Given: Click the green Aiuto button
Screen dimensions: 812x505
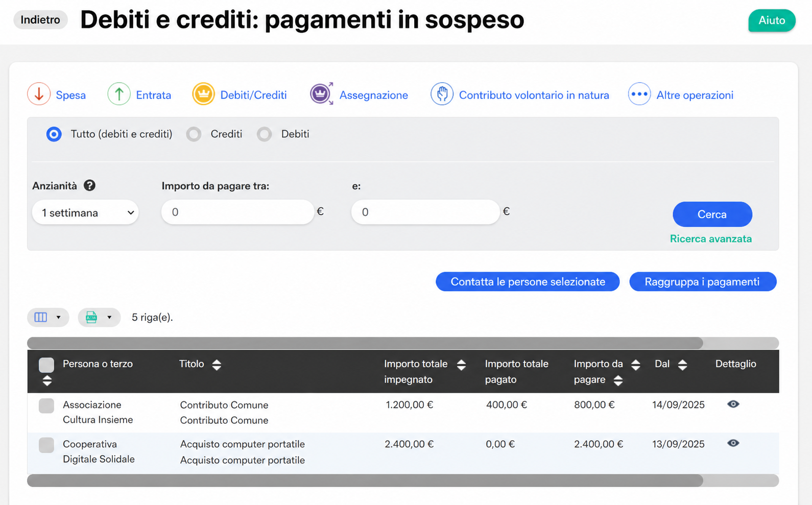Looking at the screenshot, I should click(x=772, y=20).
